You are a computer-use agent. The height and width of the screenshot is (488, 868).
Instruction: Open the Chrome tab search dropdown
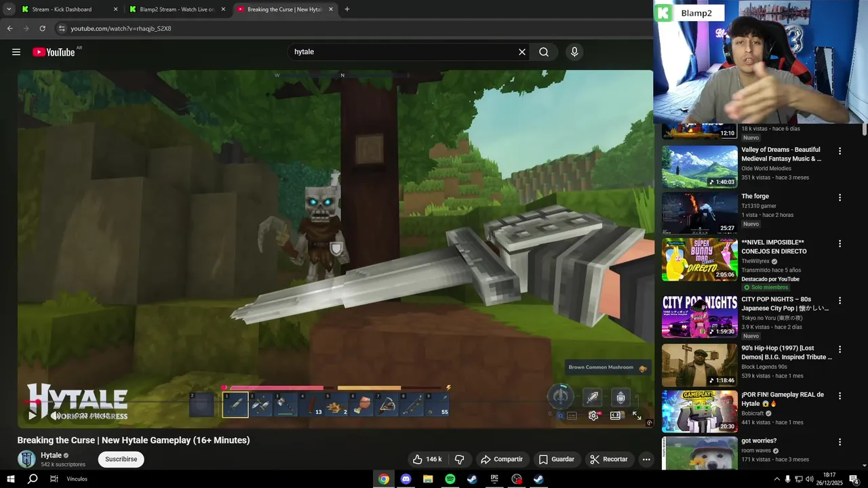click(9, 9)
